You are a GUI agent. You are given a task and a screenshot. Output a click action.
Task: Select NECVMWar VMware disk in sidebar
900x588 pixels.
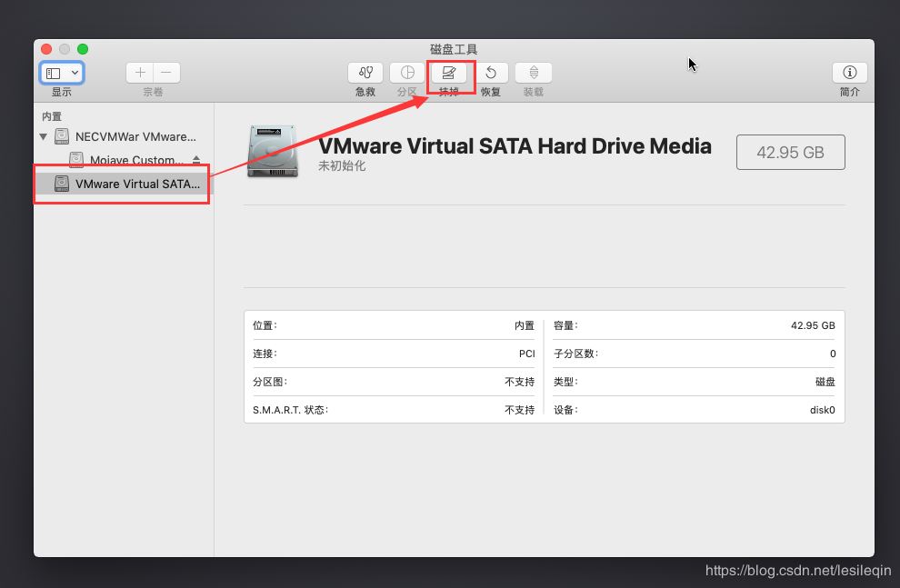(x=135, y=136)
